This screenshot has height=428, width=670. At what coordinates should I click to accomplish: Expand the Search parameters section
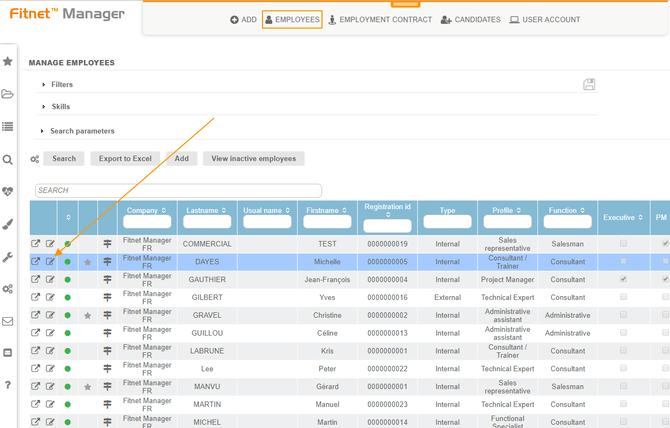coord(82,131)
